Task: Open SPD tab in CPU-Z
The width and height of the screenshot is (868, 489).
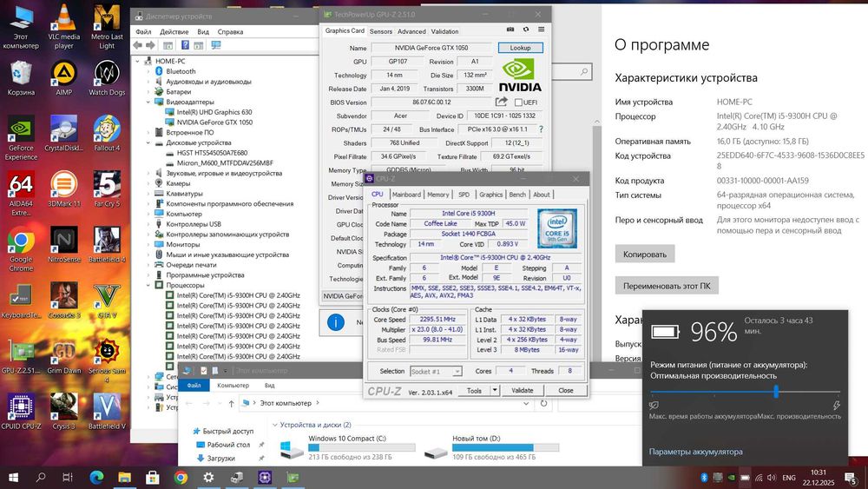Action: point(464,195)
